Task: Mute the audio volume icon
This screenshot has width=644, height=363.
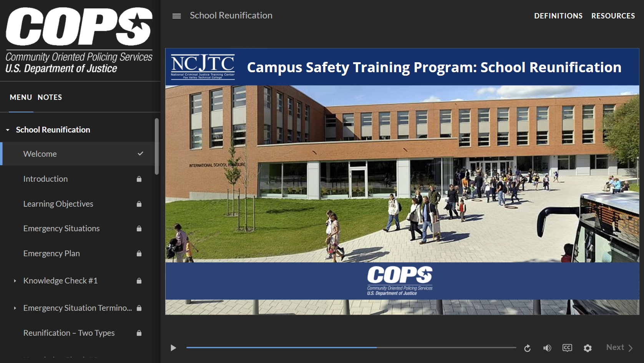Action: [x=547, y=348]
